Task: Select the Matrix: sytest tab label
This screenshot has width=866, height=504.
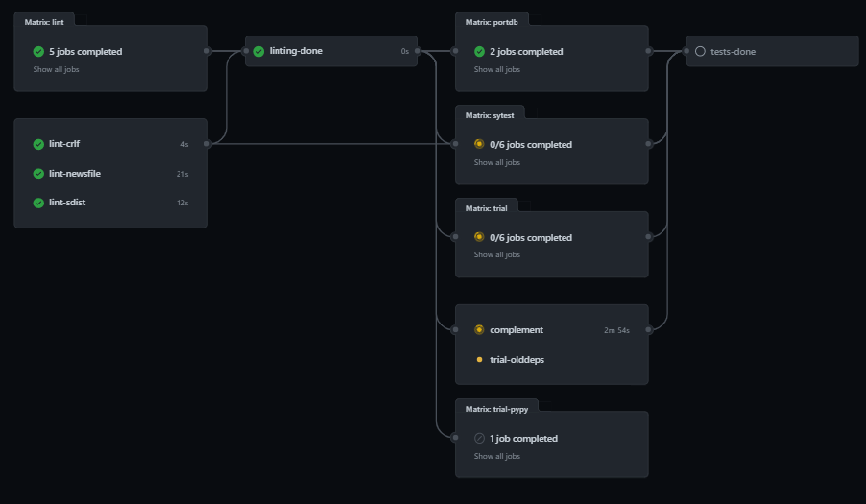Action: [x=490, y=115]
